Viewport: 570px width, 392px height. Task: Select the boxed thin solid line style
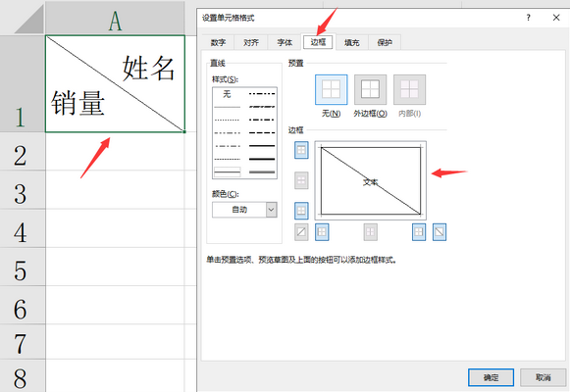(228, 172)
